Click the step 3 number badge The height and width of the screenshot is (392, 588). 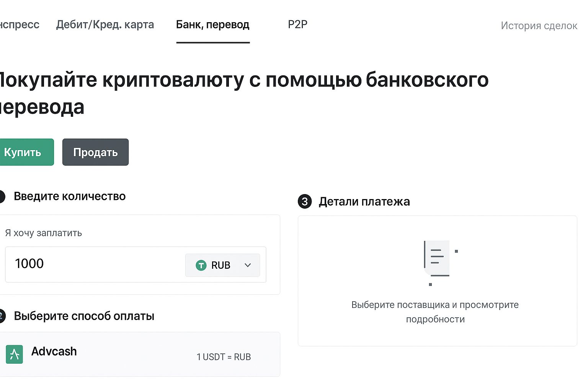click(x=305, y=201)
